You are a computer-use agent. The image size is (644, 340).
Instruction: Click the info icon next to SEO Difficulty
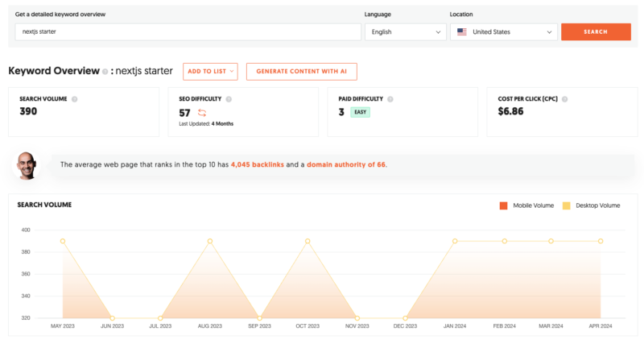pyautogui.click(x=229, y=99)
